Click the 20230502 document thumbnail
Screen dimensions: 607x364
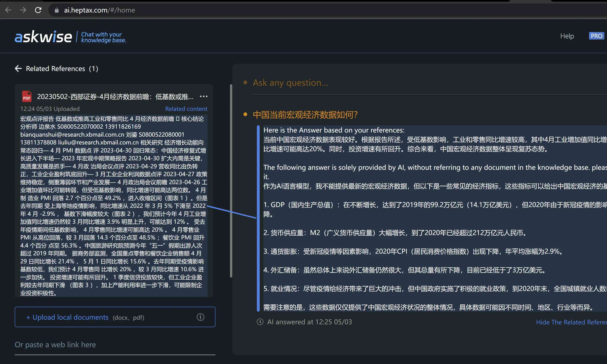26,96
